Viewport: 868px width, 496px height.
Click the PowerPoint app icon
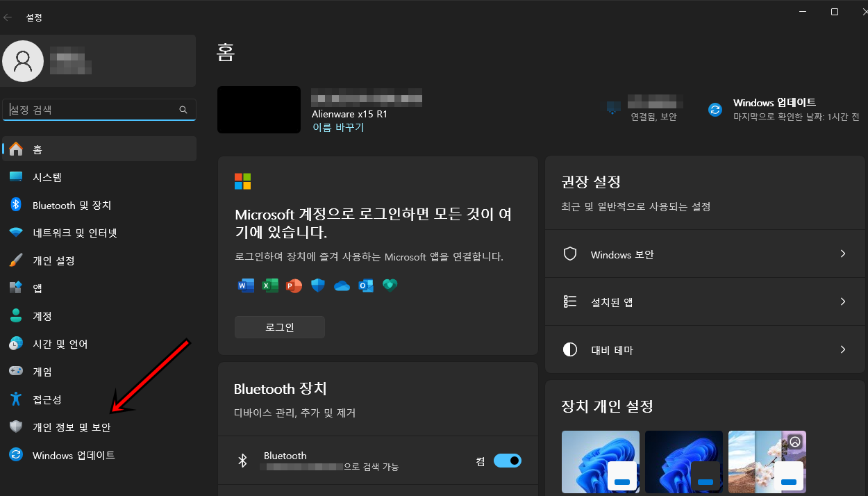294,286
